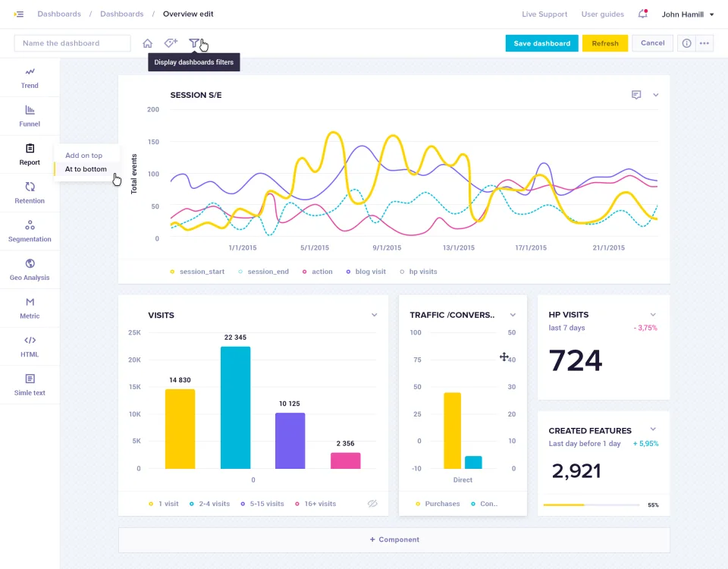Expand the HP Visits widget menu
The image size is (728, 569).
click(x=653, y=314)
